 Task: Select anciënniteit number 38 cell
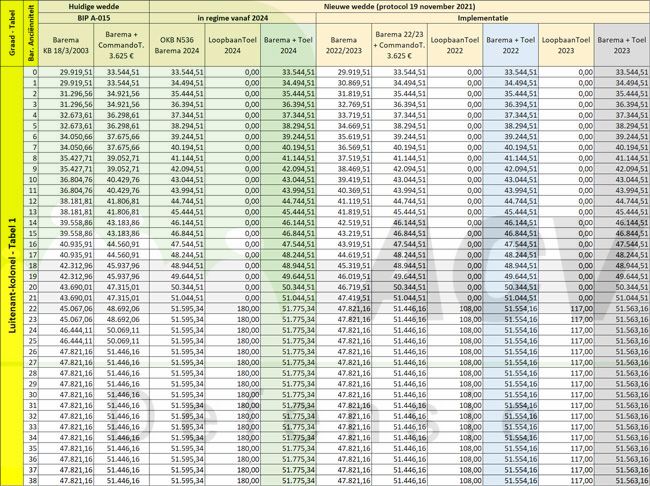point(33,481)
